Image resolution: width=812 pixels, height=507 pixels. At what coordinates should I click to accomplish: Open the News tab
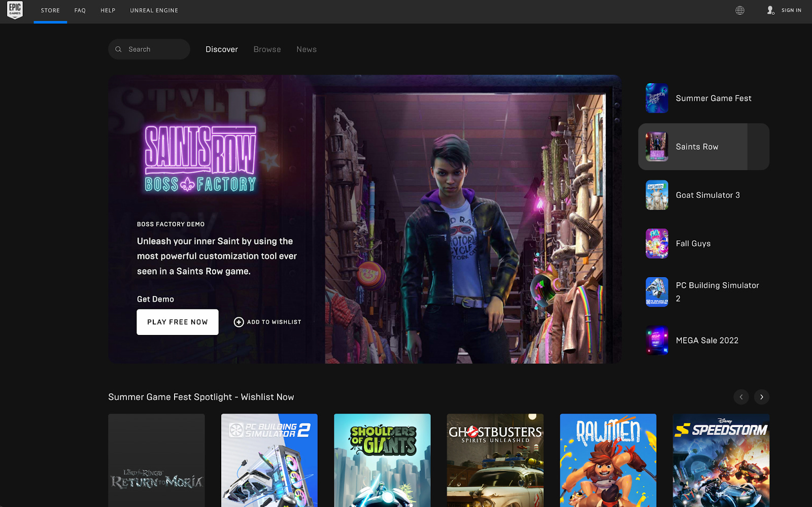point(306,49)
